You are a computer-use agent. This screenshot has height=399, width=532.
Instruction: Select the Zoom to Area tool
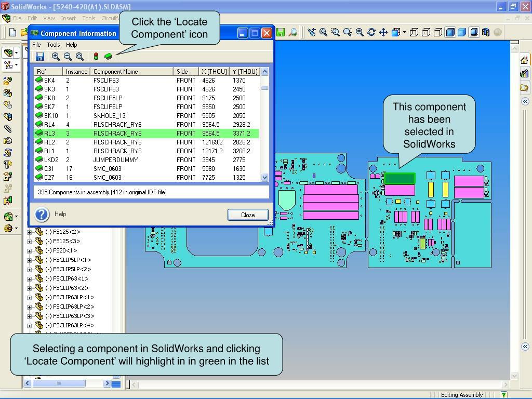coord(335,32)
